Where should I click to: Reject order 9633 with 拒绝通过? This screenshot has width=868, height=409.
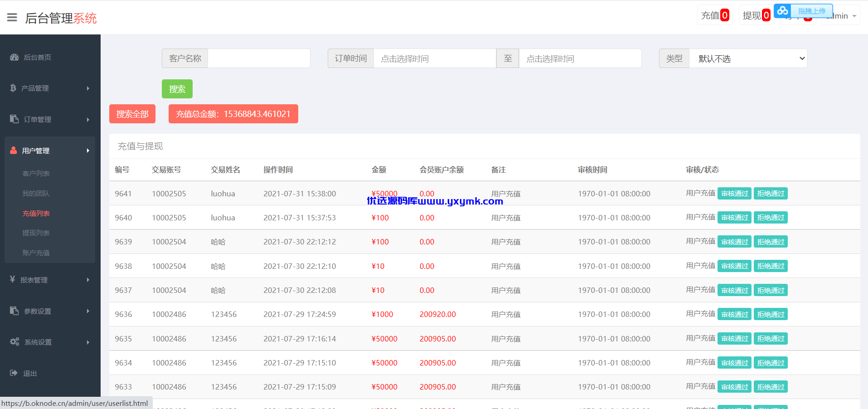pos(771,387)
